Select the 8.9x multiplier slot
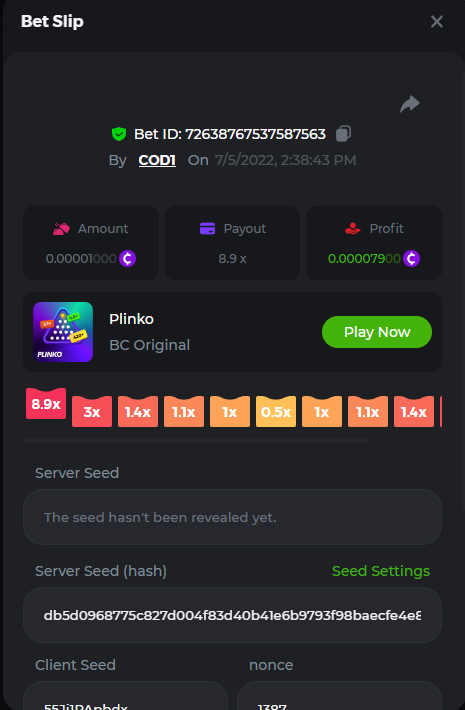465x710 pixels. 46,403
